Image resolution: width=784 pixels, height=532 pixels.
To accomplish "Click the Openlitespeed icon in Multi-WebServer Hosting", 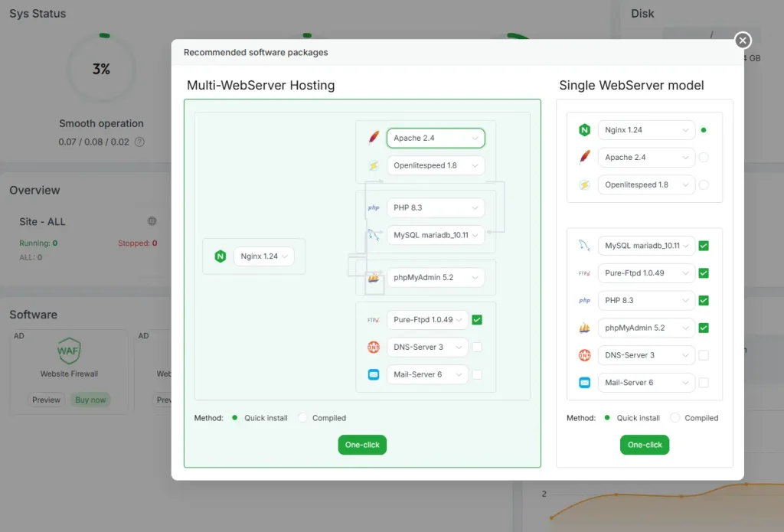I will (374, 165).
